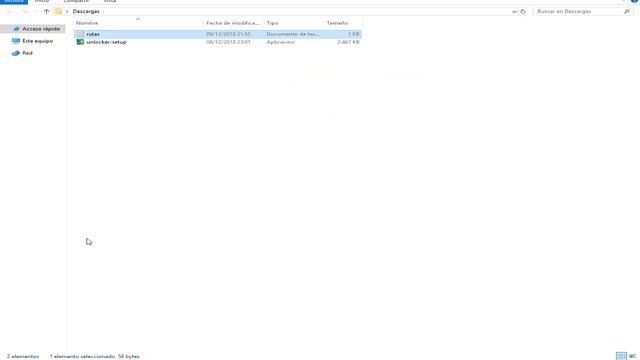Viewport: 640px width, 360px height.
Task: Sort by Fecha de modificación column
Action: [233, 23]
